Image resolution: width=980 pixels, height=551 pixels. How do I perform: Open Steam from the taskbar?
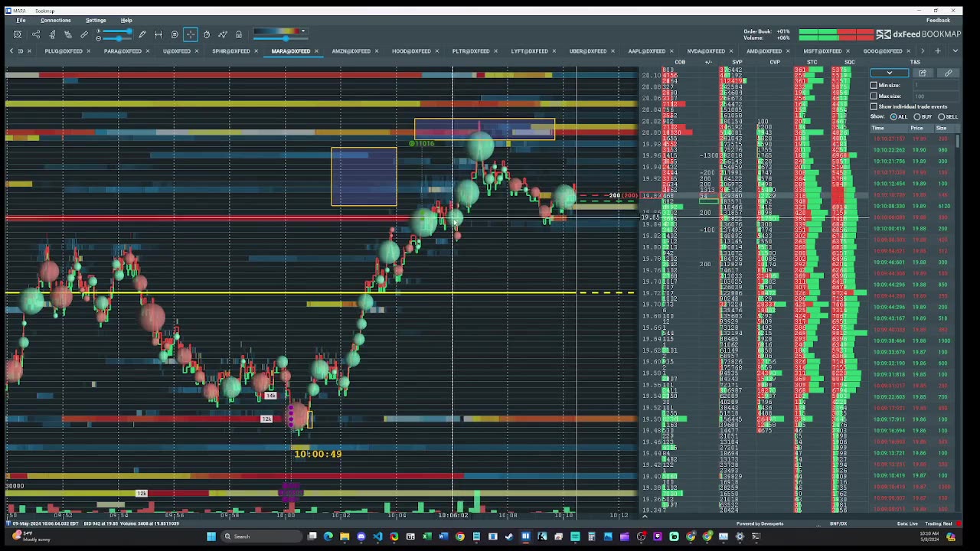point(509,536)
